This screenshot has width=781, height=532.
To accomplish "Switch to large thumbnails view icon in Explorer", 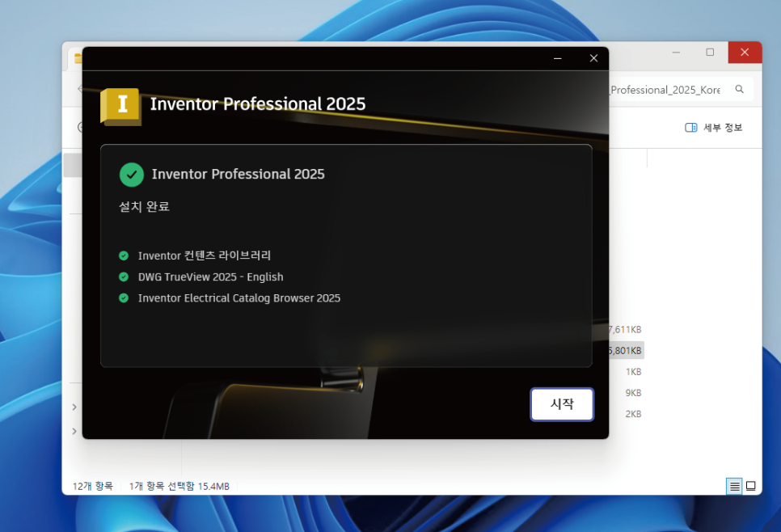I will (750, 486).
